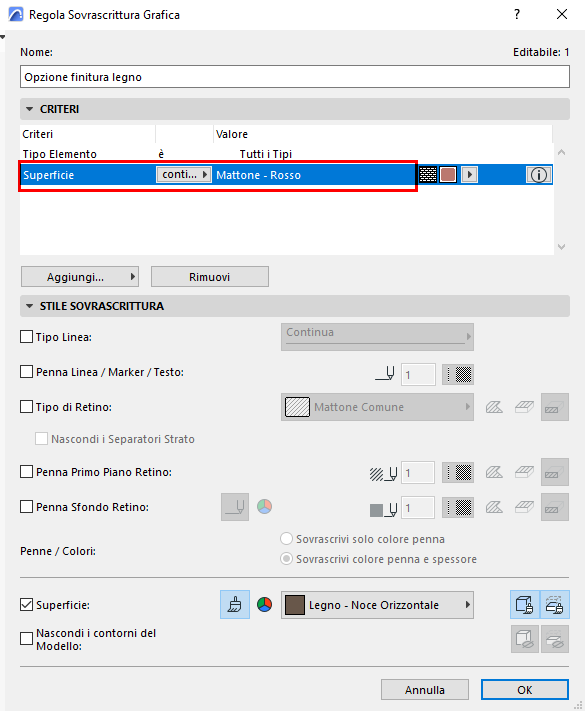This screenshot has width=585, height=711.
Task: Enable Nascondi i contorni del Modello checkbox
Action: (x=26, y=638)
